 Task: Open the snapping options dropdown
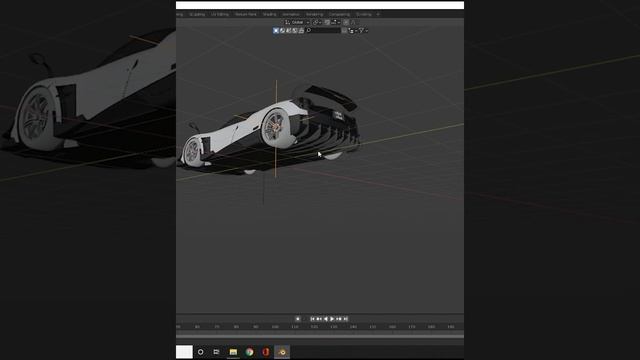pyautogui.click(x=336, y=22)
